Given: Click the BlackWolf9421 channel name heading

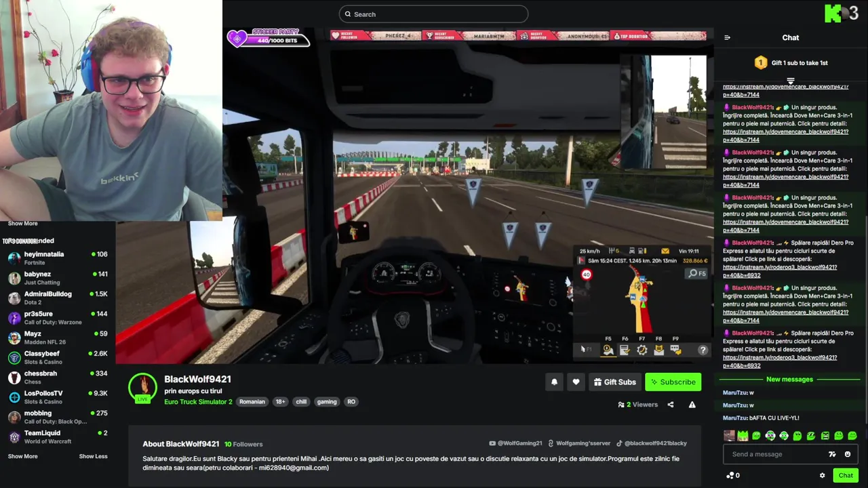Looking at the screenshot, I should click(197, 380).
